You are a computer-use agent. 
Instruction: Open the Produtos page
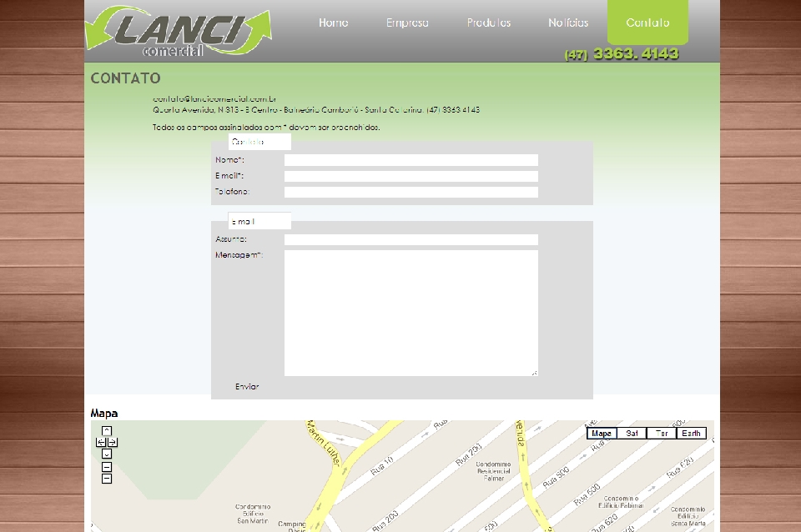pos(488,23)
